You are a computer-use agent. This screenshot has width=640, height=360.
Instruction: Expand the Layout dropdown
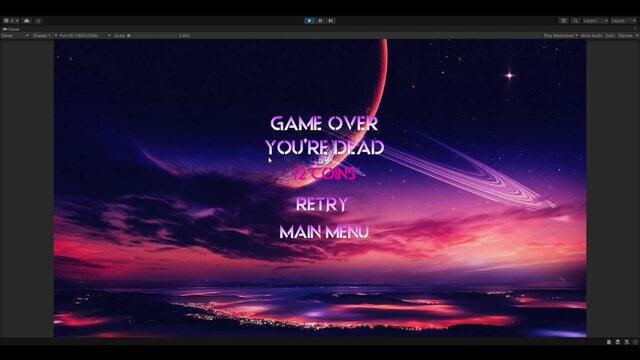pos(624,20)
